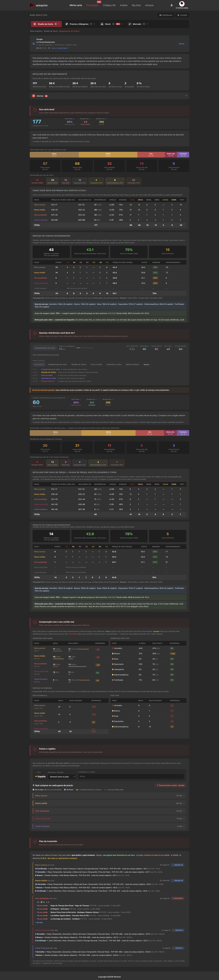Select the Seleção de Vinhos profile pill
The image size is (219, 980).
[79, 365]
